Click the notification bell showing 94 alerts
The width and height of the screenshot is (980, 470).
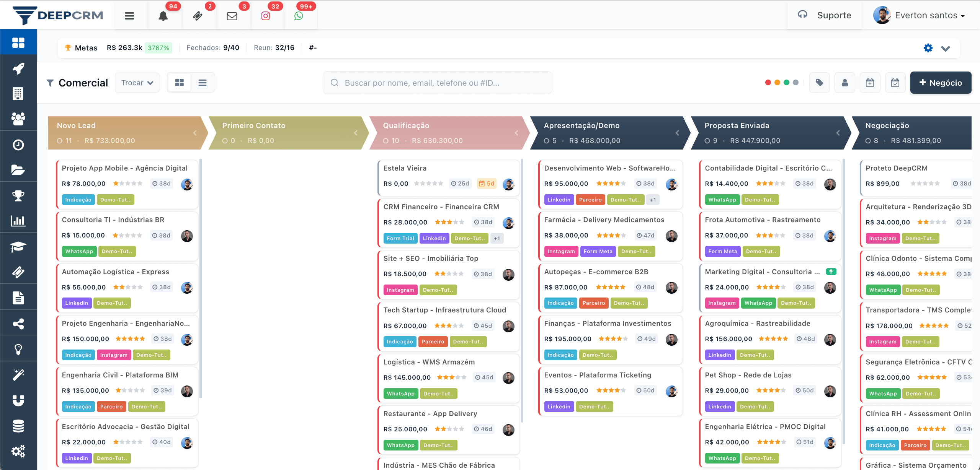163,16
